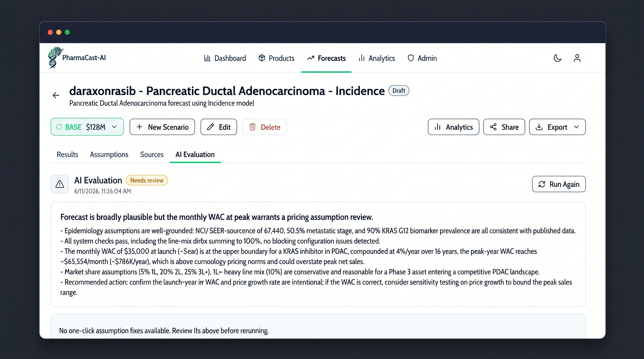Open the user profile icon
The height and width of the screenshot is (359, 644).
tap(577, 58)
